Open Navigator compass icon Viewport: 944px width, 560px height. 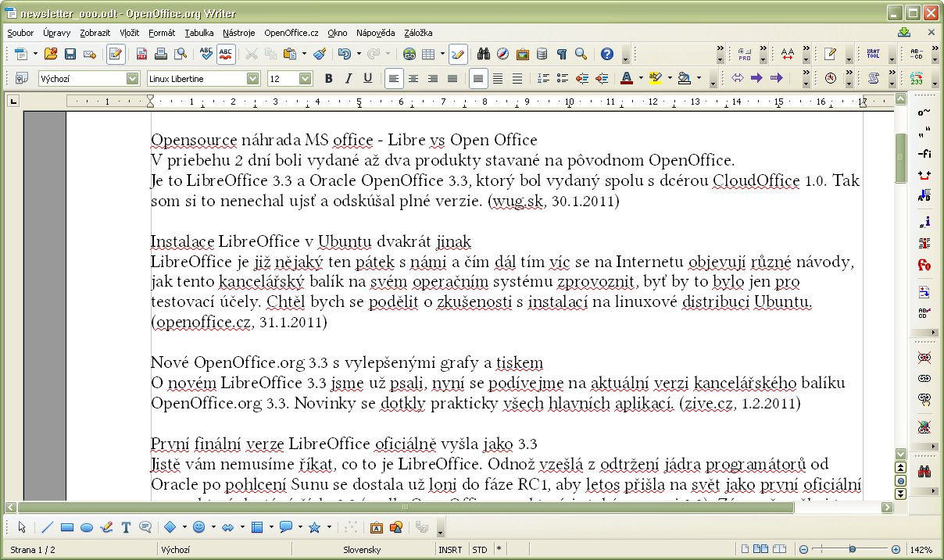point(503,54)
